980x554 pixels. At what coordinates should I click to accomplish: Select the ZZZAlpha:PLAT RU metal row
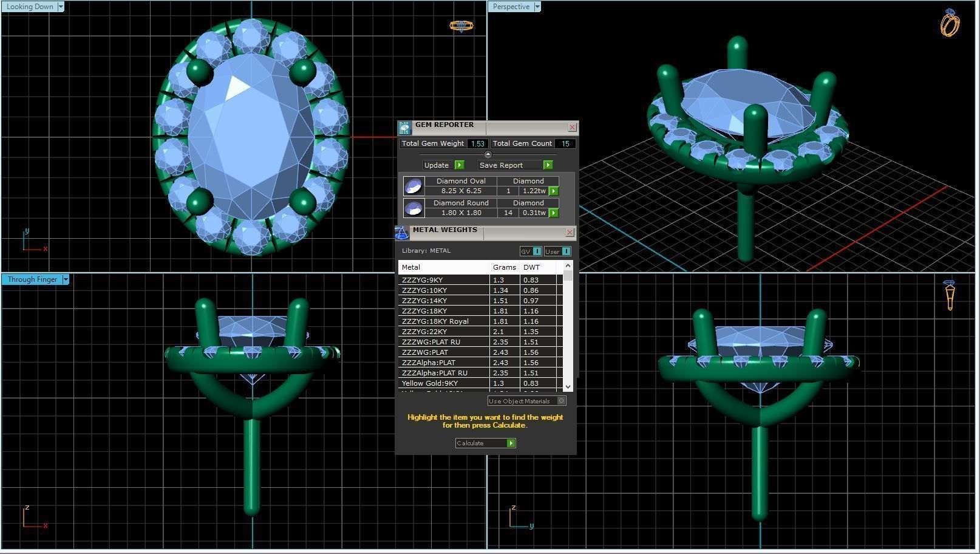(480, 373)
